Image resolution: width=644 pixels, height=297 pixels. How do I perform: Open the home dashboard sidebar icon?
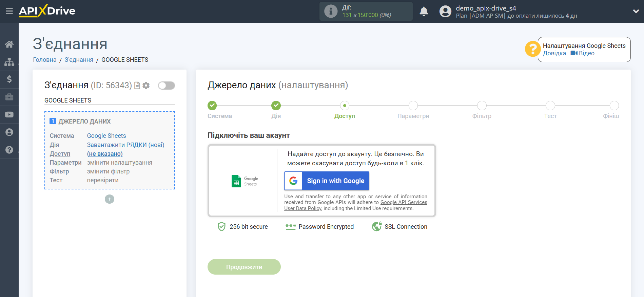[9, 44]
